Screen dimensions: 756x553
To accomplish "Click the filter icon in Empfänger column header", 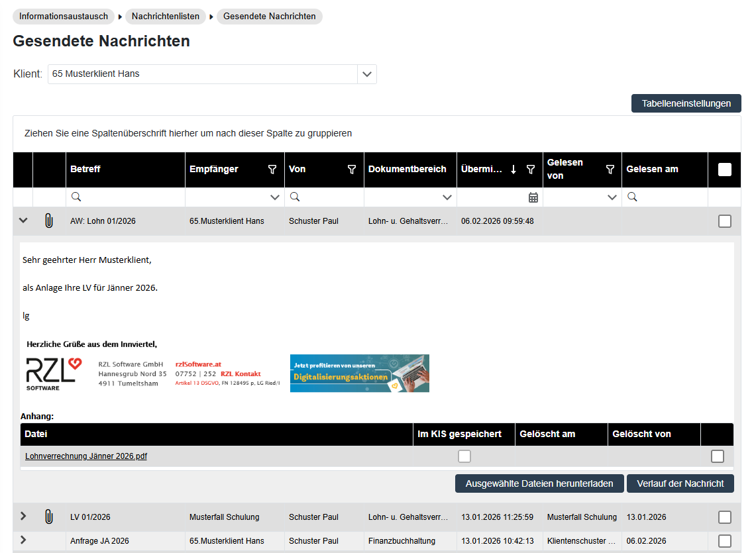I will point(272,170).
